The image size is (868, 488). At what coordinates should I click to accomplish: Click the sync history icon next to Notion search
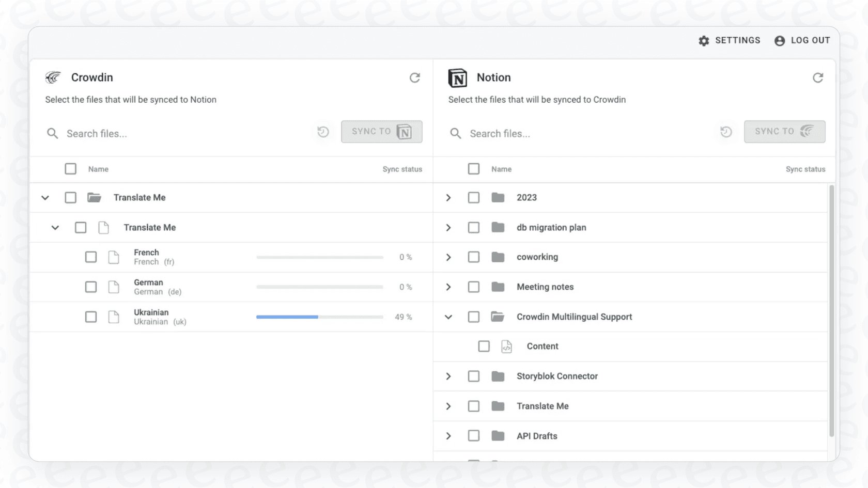tap(726, 132)
